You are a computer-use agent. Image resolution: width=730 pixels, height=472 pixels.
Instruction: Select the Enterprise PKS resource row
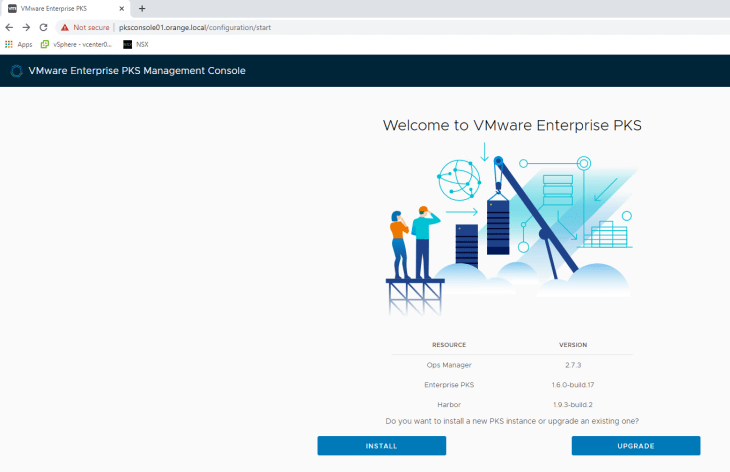click(511, 384)
